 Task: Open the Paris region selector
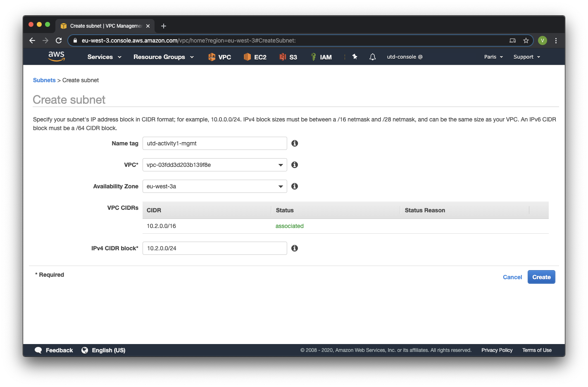(x=494, y=57)
